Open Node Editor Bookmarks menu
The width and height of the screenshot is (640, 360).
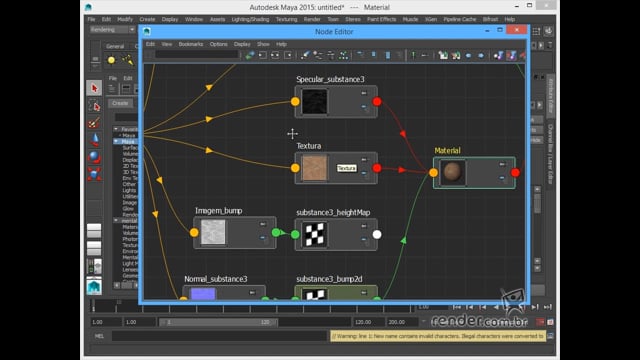191,44
